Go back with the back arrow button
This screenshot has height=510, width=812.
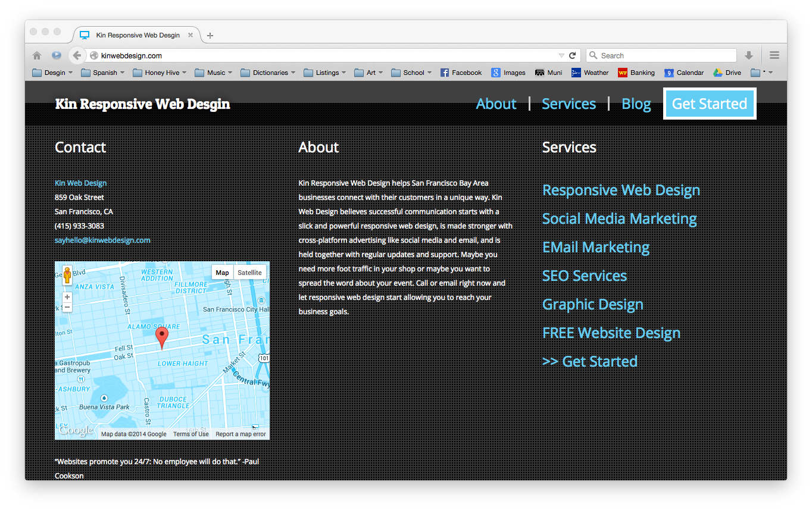(77, 55)
